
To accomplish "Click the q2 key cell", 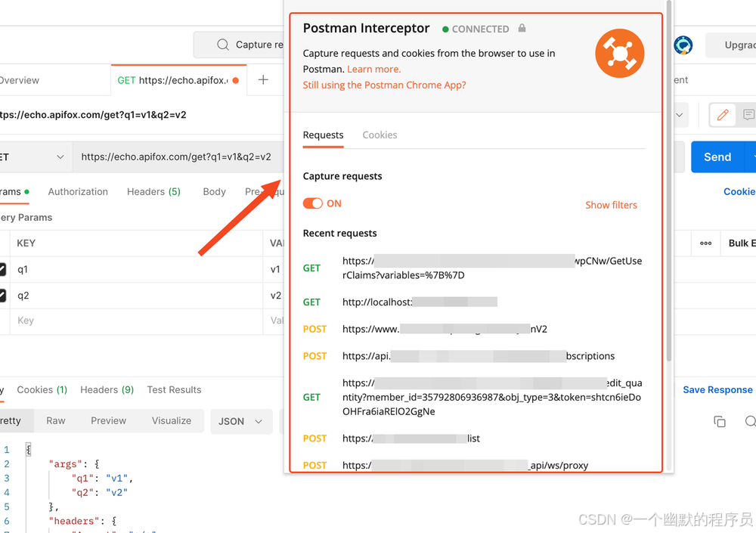I will [x=136, y=295].
